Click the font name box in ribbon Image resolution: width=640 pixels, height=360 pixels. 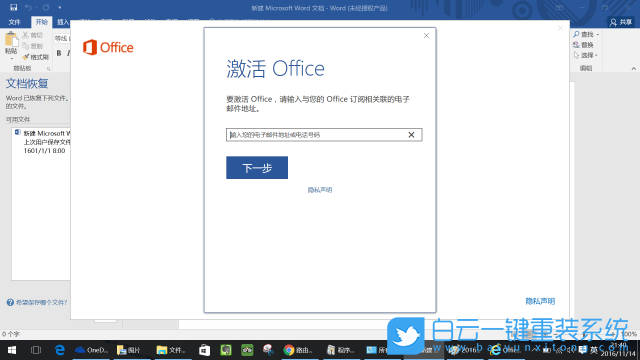click(62, 38)
